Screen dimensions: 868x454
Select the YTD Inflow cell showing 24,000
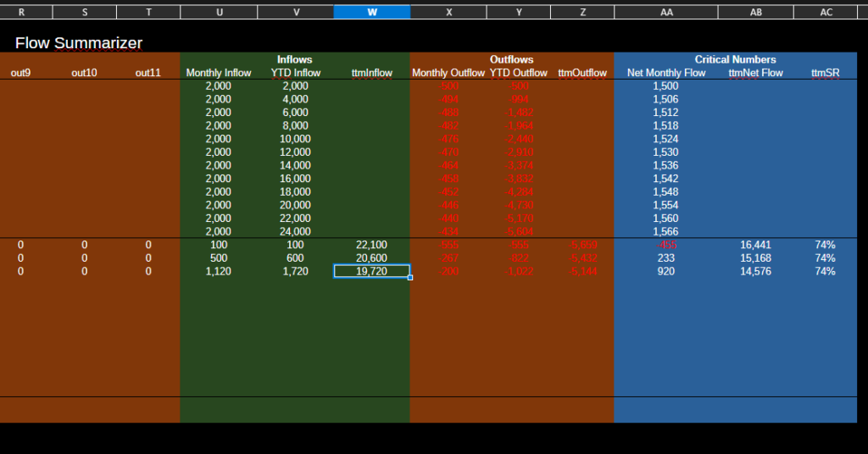click(x=295, y=231)
